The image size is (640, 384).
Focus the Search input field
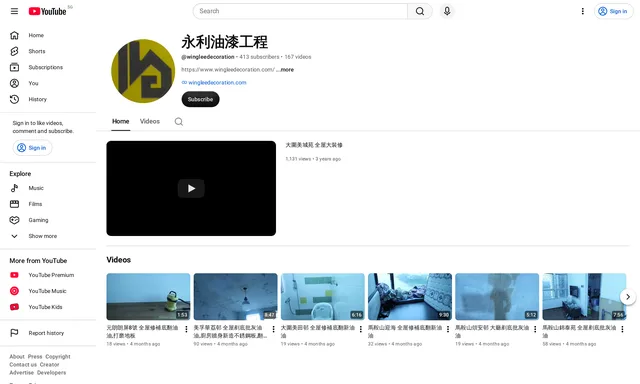pyautogui.click(x=300, y=11)
